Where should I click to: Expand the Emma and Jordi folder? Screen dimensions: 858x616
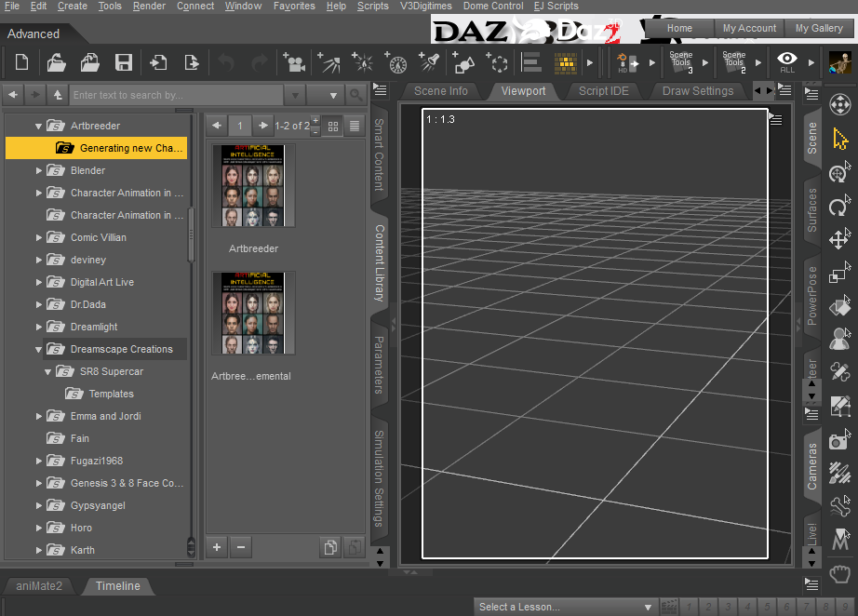click(x=38, y=416)
